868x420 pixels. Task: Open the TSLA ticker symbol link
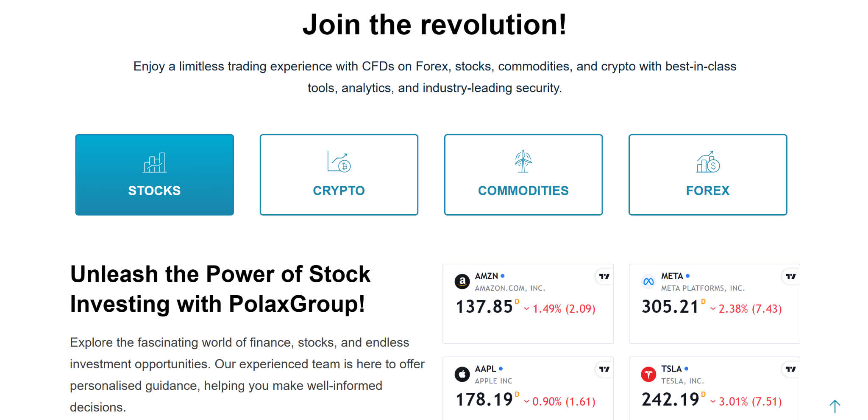(671, 369)
